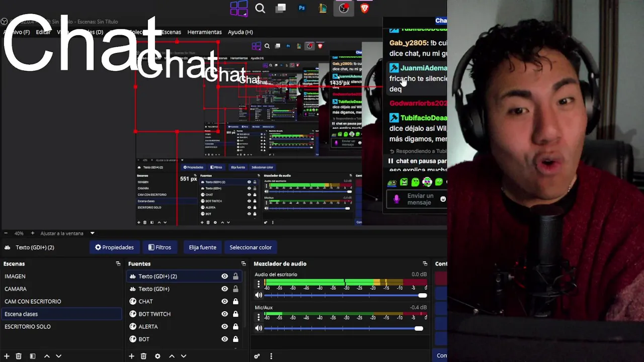Zoom in preview with plus icon
The height and width of the screenshot is (362, 644).
pyautogui.click(x=33, y=233)
